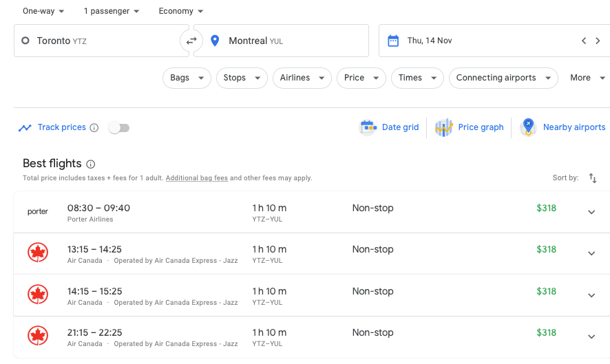Viewport: 610px width, 364px height.
Task: Open the One-way trip type dropdown
Action: pyautogui.click(x=43, y=11)
